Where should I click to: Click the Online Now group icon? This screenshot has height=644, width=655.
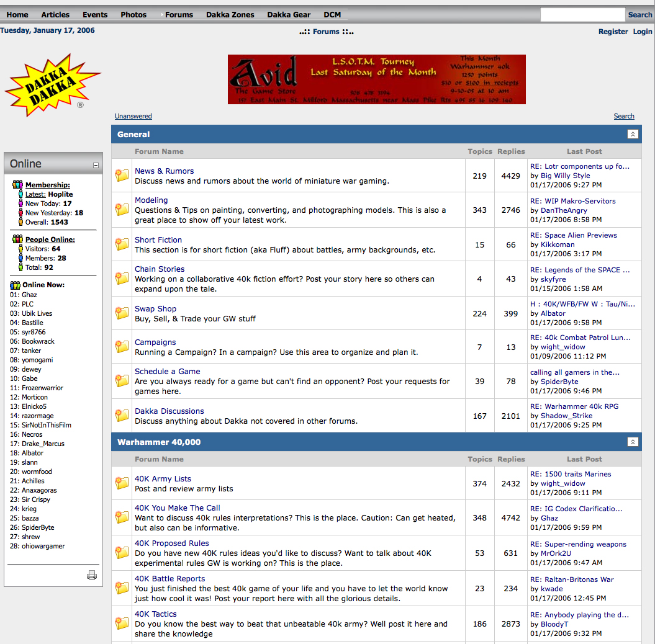(x=15, y=285)
